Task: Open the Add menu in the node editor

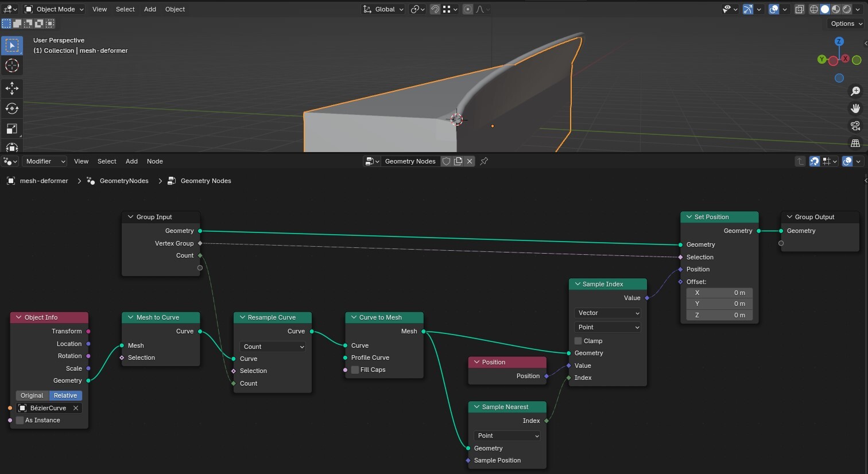Action: (131, 161)
